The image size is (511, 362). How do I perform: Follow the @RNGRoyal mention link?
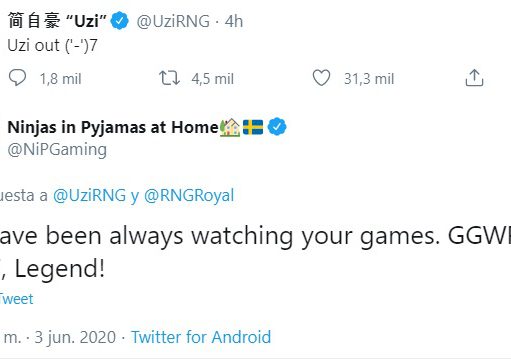coord(189,196)
